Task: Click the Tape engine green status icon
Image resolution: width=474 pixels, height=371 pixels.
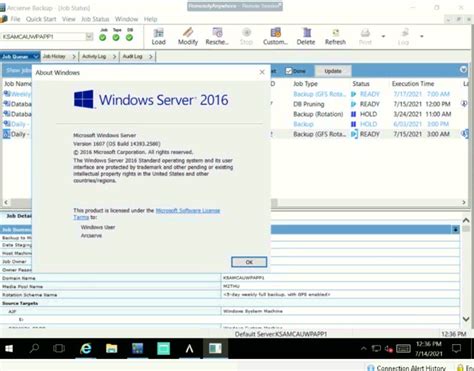Action: click(x=116, y=38)
